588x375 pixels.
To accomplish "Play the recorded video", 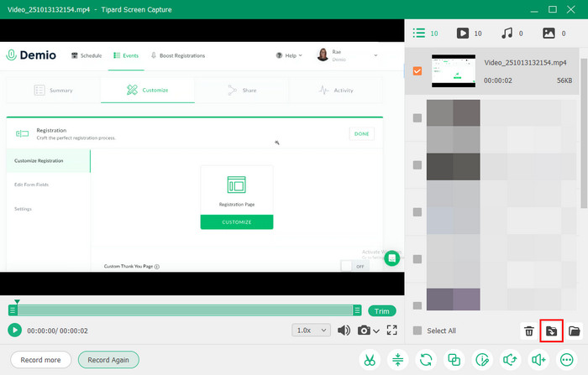I will 14,330.
